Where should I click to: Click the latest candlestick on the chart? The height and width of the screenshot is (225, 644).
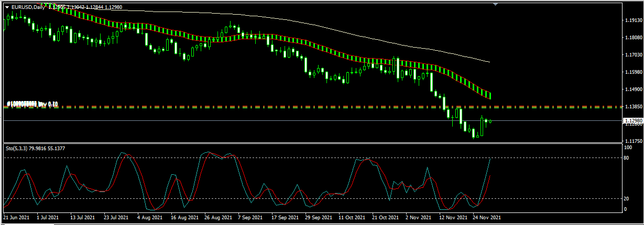[490, 121]
